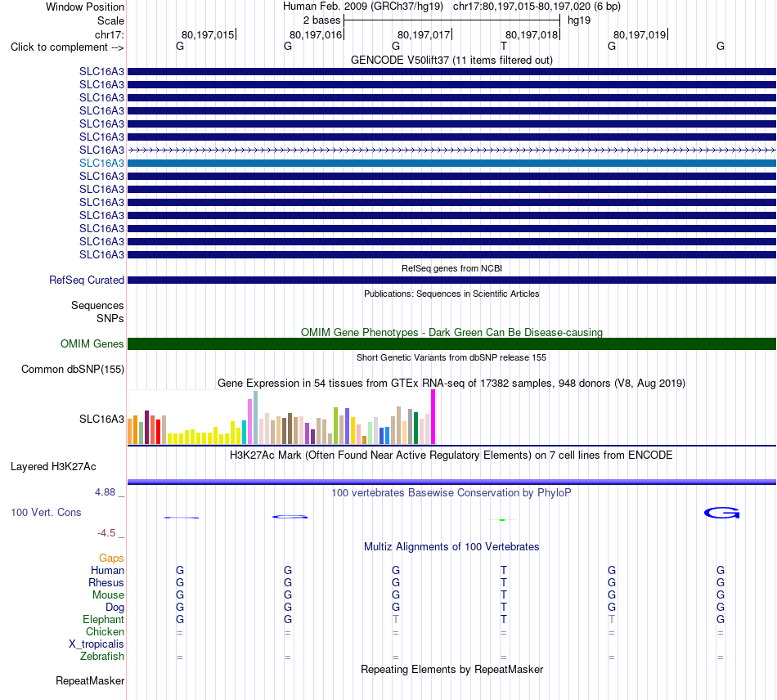The width and height of the screenshot is (777, 700).
Task: Click the light-blue SLC16A3 transcript bar
Action: pyautogui.click(x=451, y=163)
